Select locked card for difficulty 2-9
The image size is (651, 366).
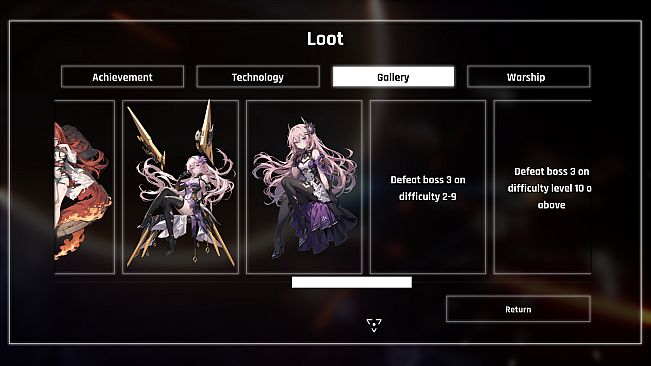[428, 187]
